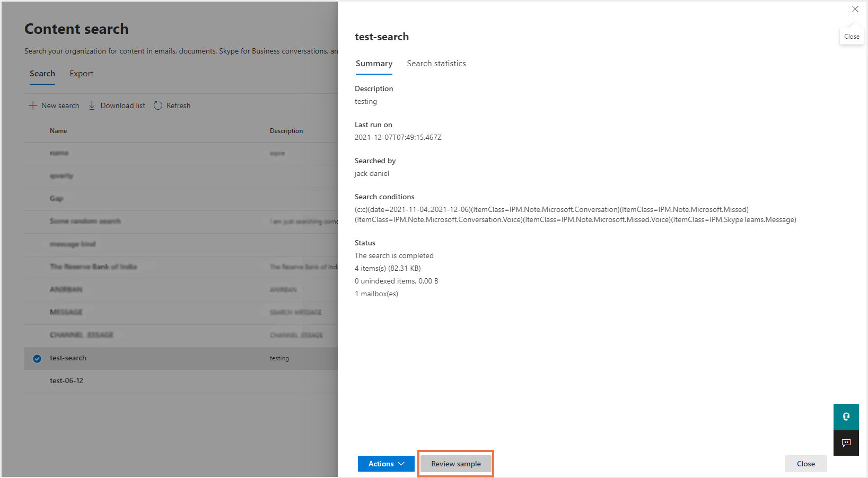868x478 pixels.
Task: Select the Summary tab
Action: point(374,64)
